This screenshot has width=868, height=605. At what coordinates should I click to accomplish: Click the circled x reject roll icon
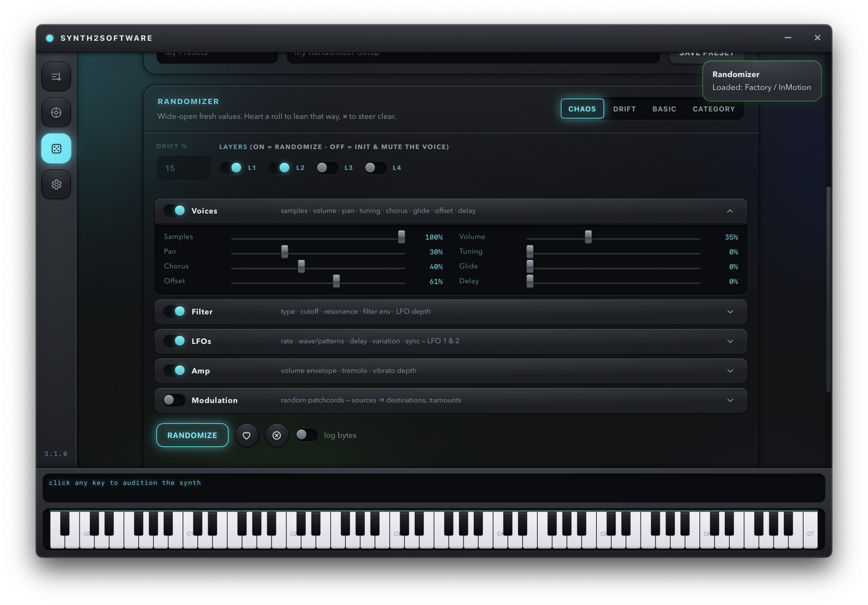pyautogui.click(x=277, y=435)
